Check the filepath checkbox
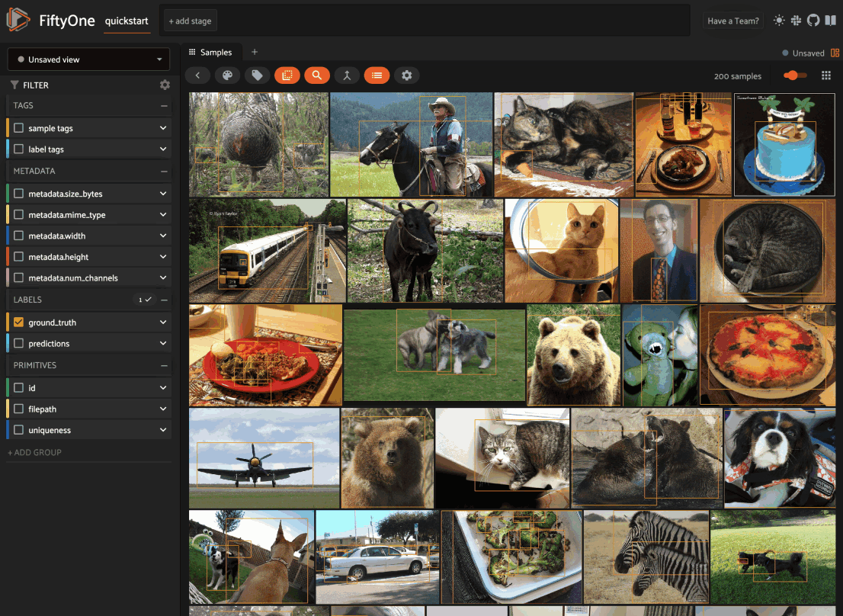843x616 pixels. (x=19, y=409)
